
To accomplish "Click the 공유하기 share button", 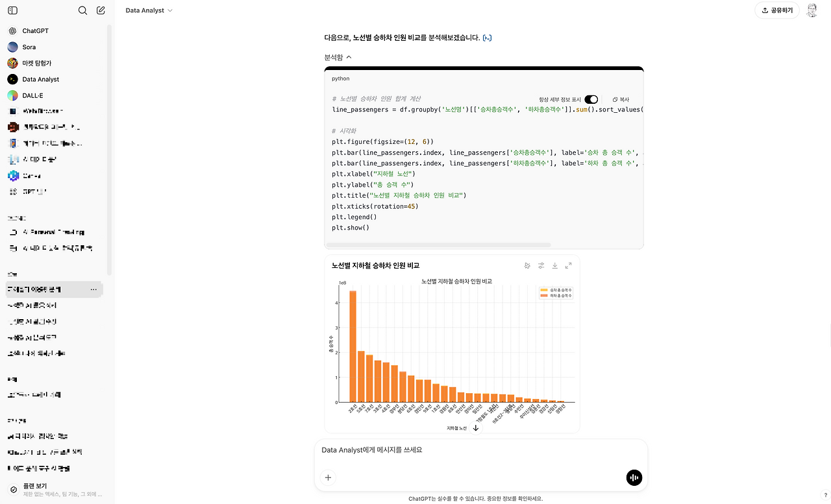I will point(776,10).
